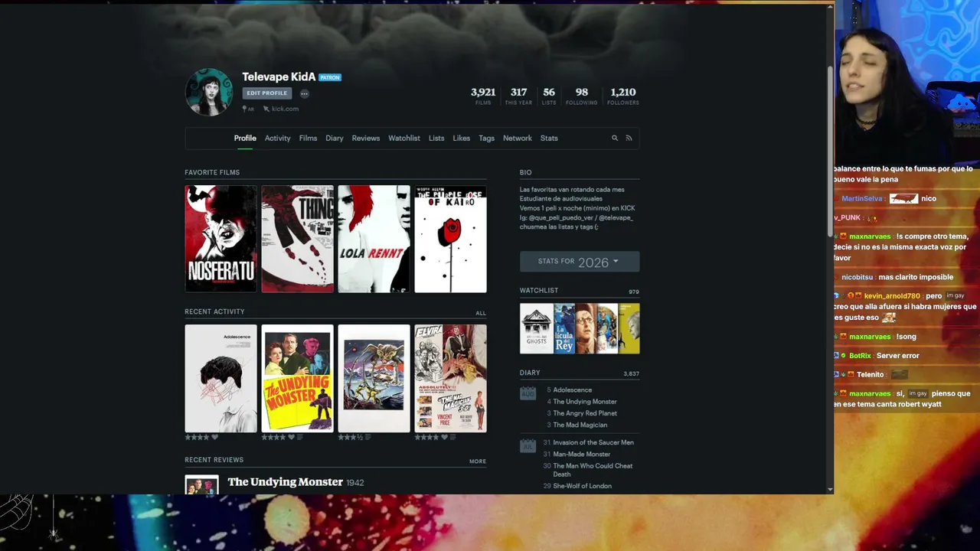Open the Reviews tab

[366, 139]
